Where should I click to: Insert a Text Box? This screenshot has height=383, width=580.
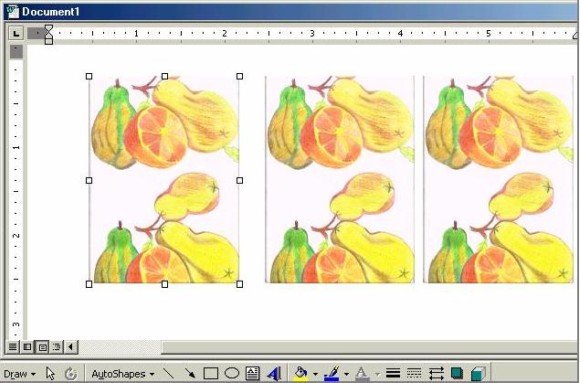pyautogui.click(x=252, y=373)
